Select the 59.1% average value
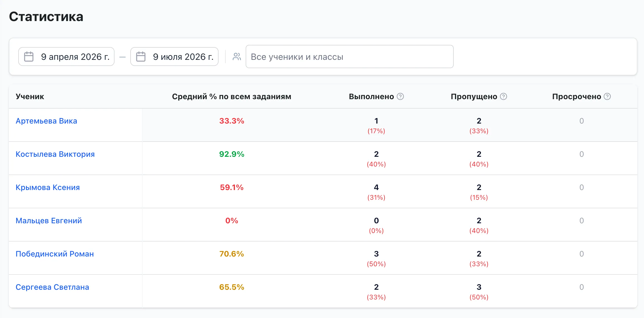644x318 pixels. 232,188
